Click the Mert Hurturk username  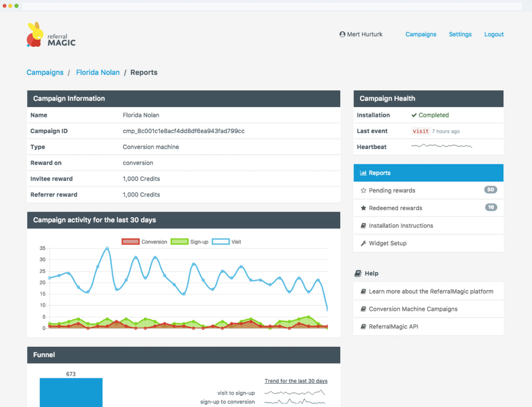[365, 34]
